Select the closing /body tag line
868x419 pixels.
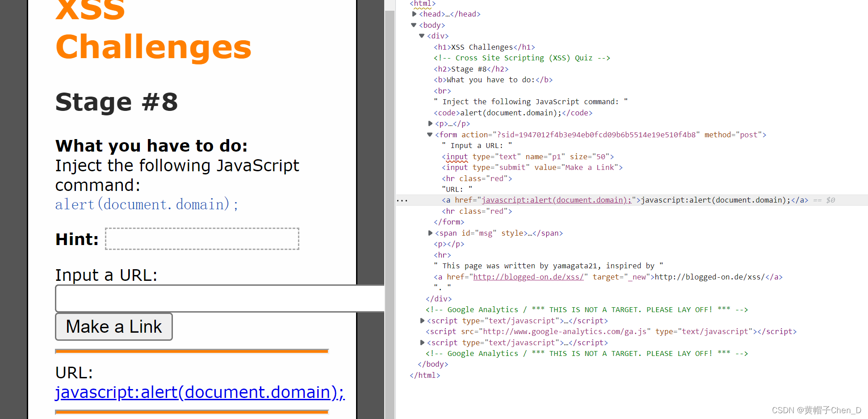(433, 364)
